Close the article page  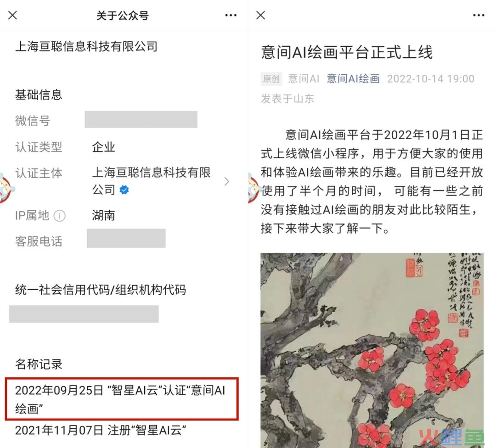261,15
